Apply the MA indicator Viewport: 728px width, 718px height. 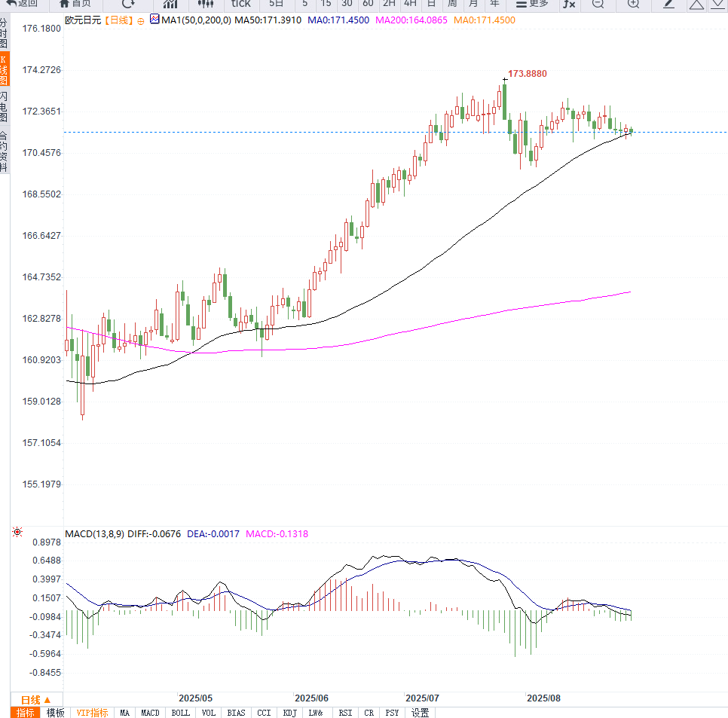point(124,713)
